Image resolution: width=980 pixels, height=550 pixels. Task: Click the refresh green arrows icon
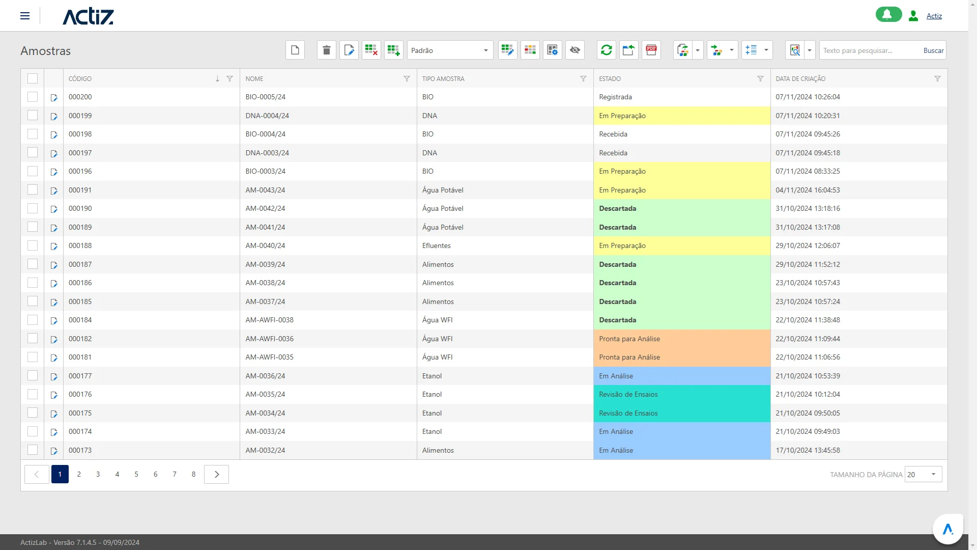tap(607, 50)
